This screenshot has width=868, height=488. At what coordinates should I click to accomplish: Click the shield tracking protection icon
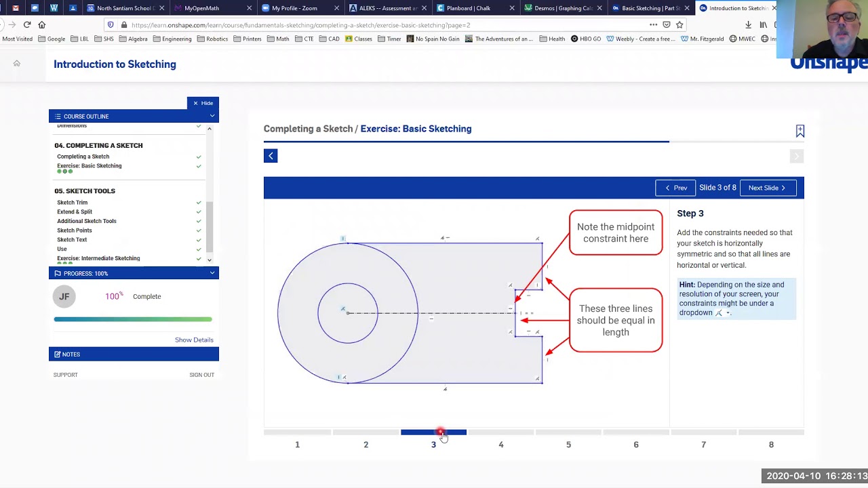click(111, 25)
